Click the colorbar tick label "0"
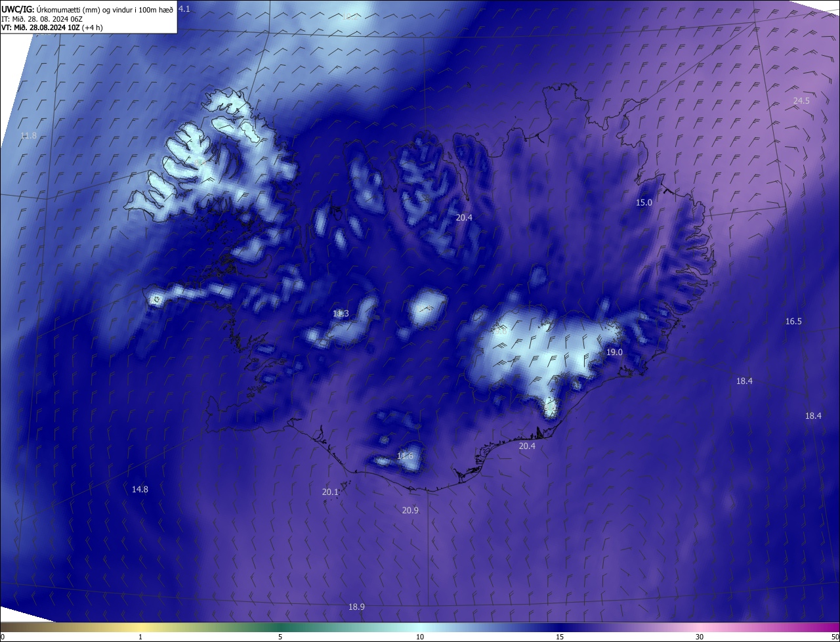Image resolution: width=840 pixels, height=642 pixels. [x=3, y=637]
